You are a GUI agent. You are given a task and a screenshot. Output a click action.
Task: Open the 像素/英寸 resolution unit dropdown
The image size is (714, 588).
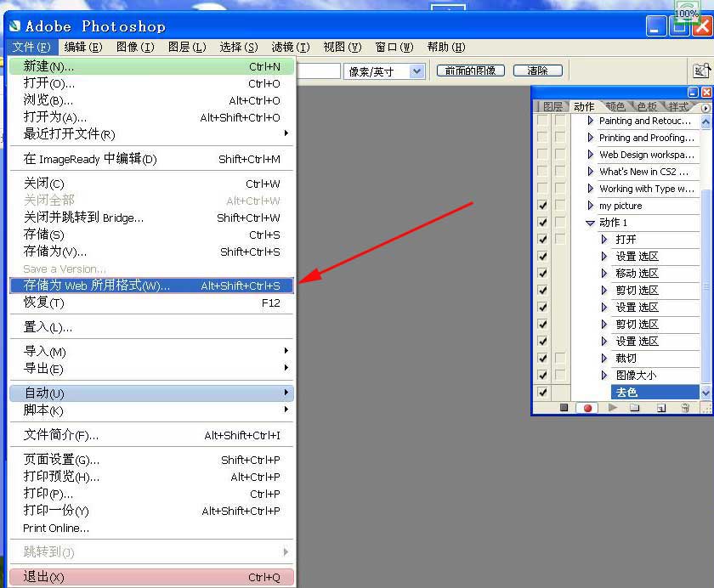coord(416,71)
